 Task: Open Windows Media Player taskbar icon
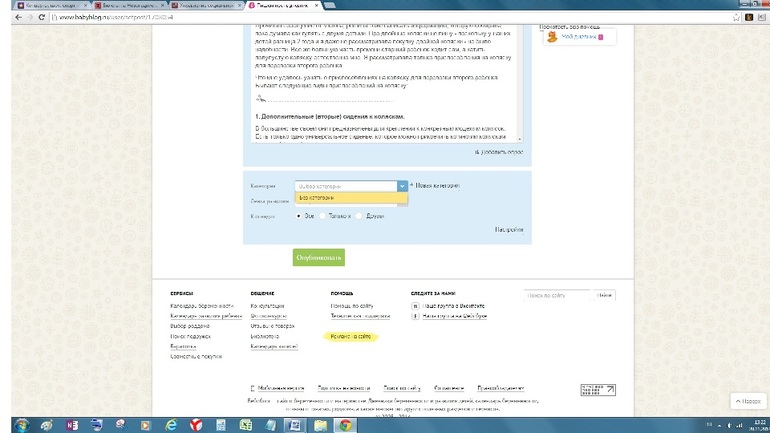click(145, 425)
